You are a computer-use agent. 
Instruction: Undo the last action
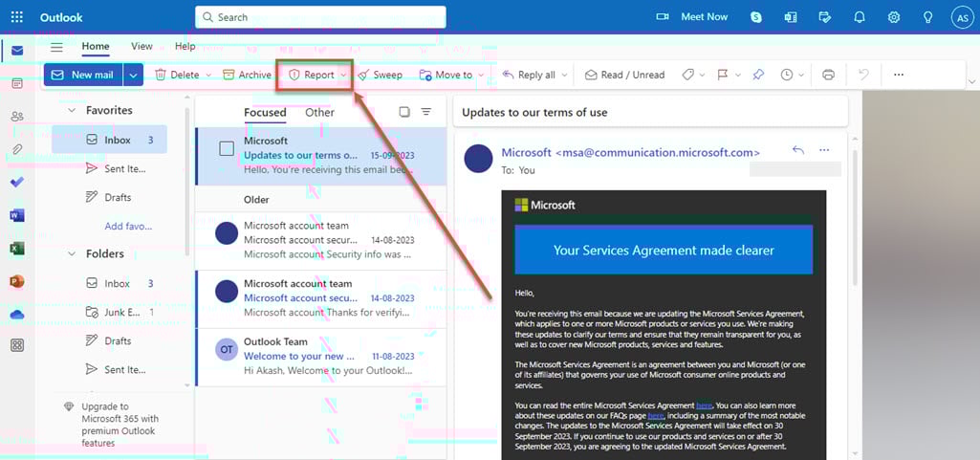863,75
